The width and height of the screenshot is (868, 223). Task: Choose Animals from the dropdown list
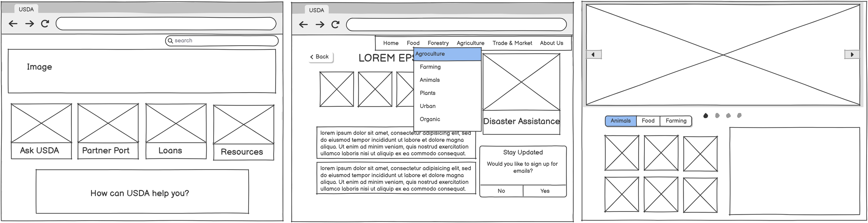[x=447, y=80]
